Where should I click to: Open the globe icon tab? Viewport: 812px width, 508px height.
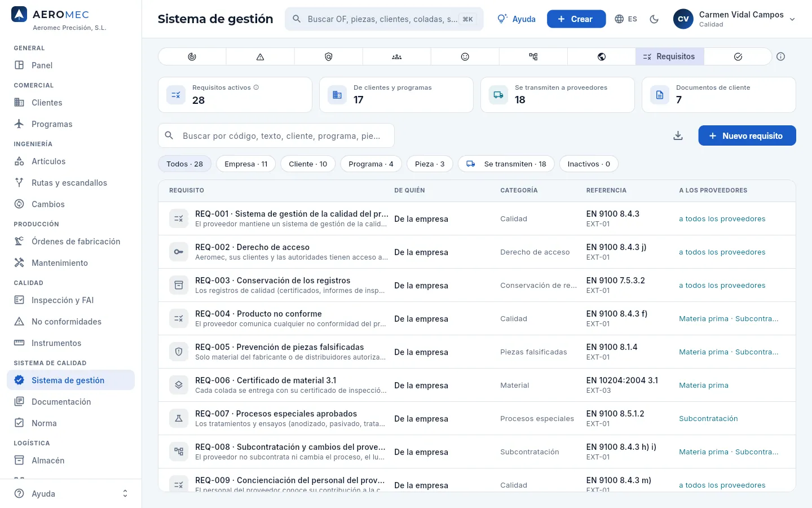602,56
